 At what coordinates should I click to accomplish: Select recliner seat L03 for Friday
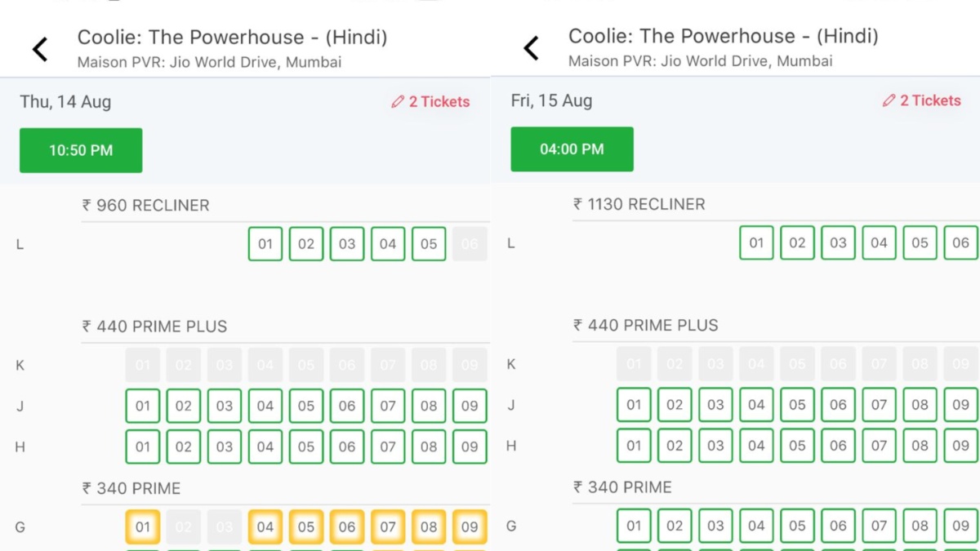pyautogui.click(x=838, y=242)
